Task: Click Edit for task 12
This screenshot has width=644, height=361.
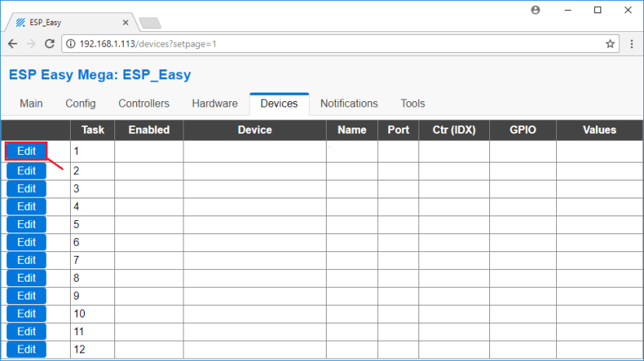Action: [26, 349]
